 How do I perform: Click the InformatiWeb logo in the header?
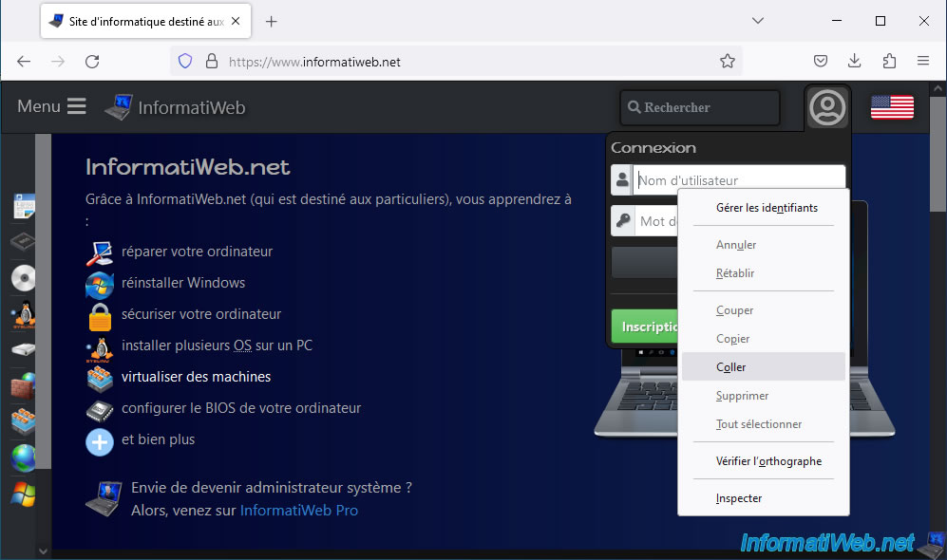(175, 107)
